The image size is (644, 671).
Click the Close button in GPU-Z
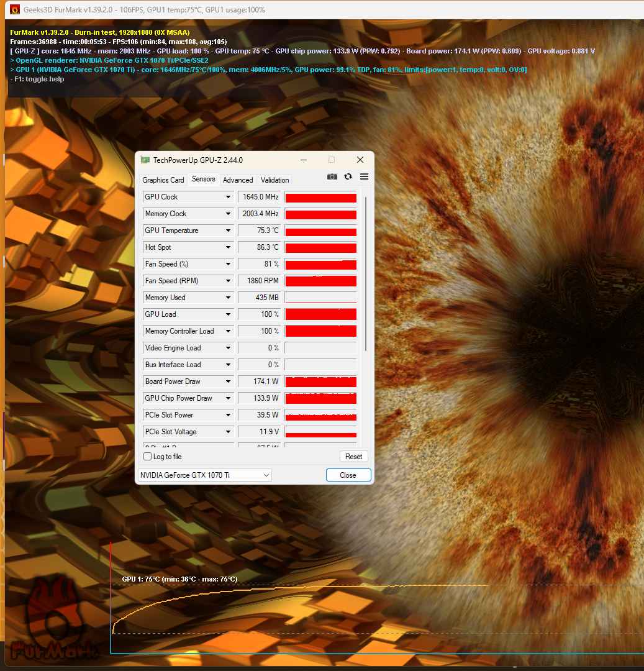click(348, 475)
